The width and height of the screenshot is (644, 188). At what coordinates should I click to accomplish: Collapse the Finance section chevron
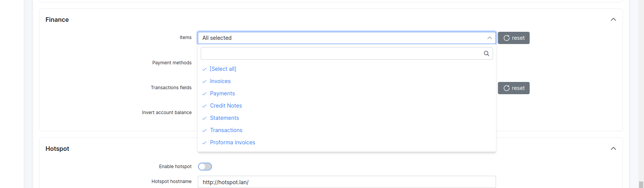613,20
